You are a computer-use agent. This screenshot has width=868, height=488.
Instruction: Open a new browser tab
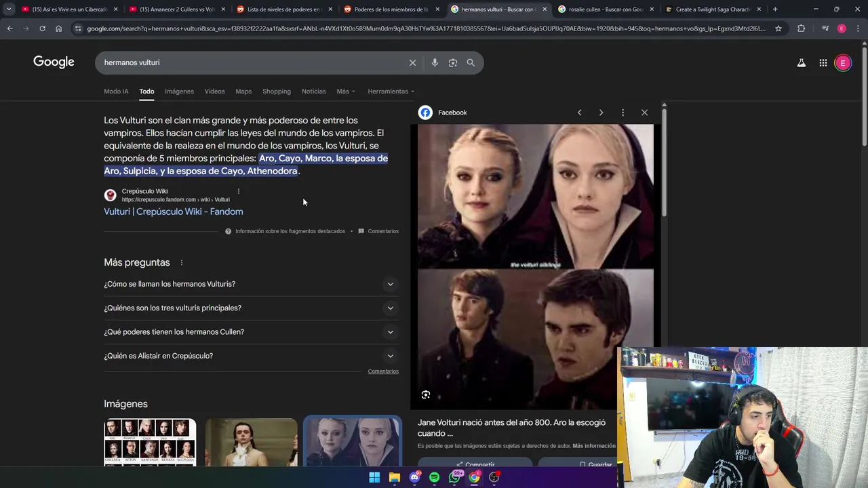tap(775, 9)
